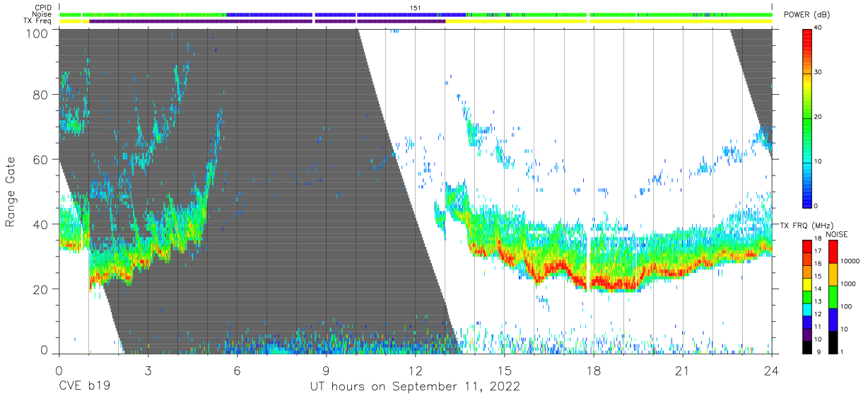Image resolution: width=868 pixels, height=401 pixels.
Task: Click the y-axis tick label '80'
Action: [x=41, y=95]
